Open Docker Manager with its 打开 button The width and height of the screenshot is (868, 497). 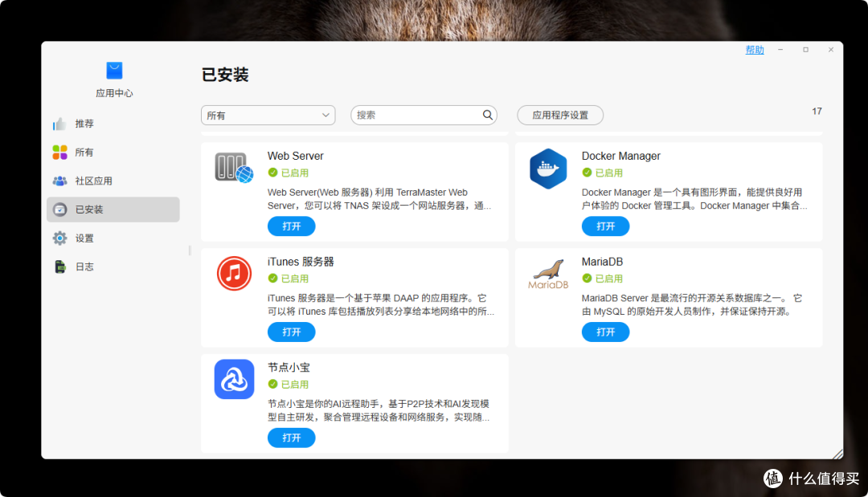[x=606, y=226]
